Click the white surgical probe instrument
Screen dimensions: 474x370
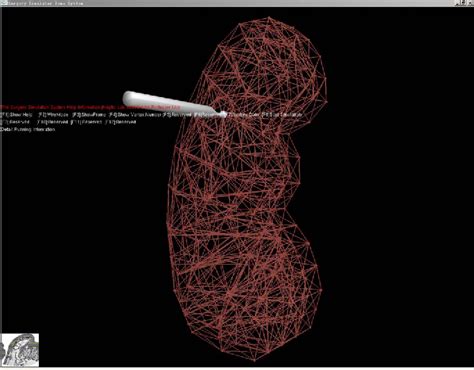point(174,104)
